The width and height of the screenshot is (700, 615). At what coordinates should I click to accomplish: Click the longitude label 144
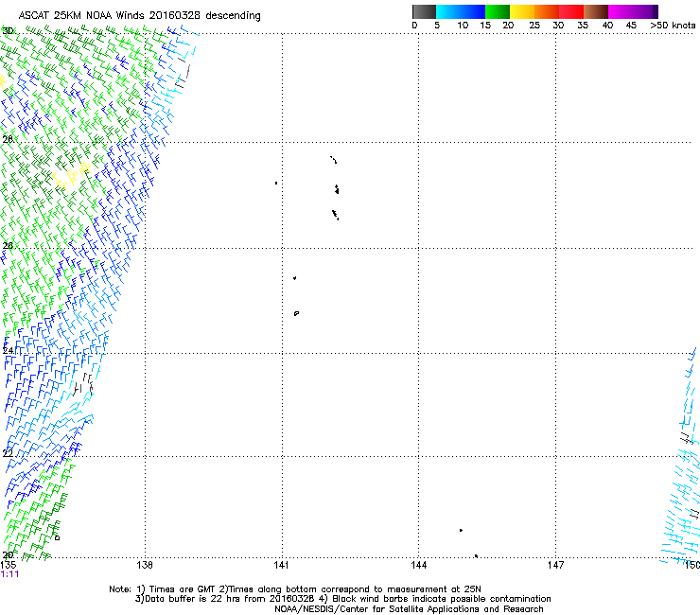coord(418,565)
